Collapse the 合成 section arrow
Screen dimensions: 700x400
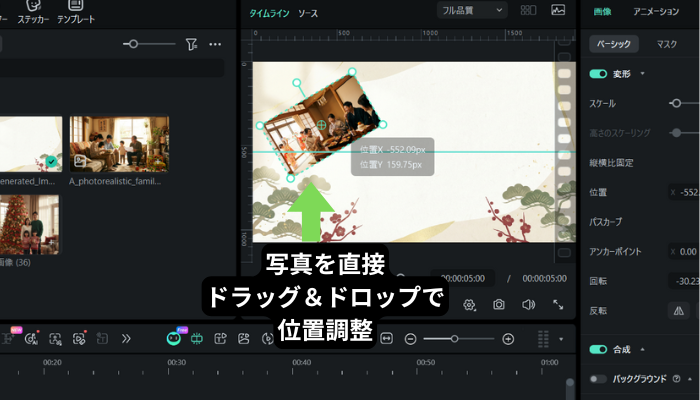[642, 349]
